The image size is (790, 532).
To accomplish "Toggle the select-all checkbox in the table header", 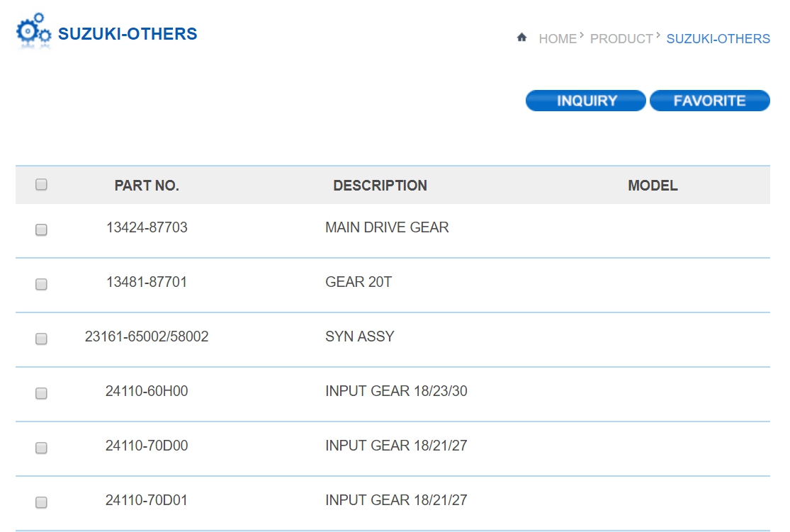I will (x=41, y=184).
